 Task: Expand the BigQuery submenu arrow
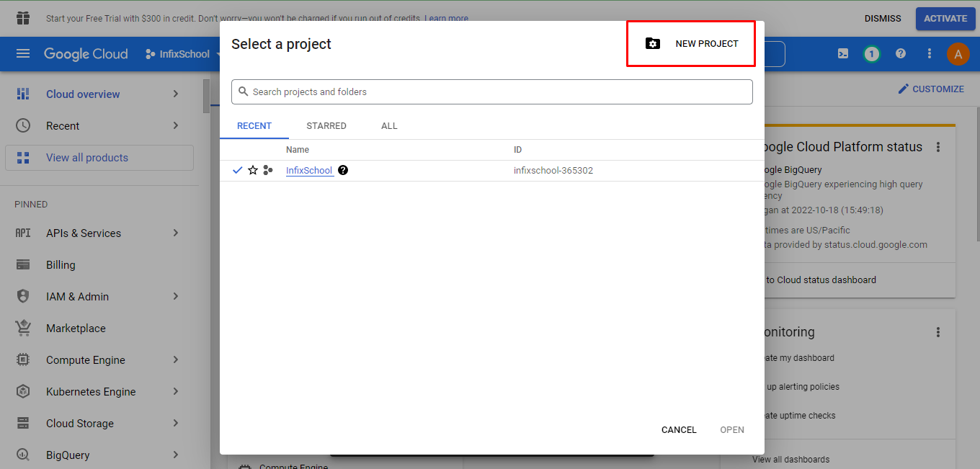(x=176, y=455)
